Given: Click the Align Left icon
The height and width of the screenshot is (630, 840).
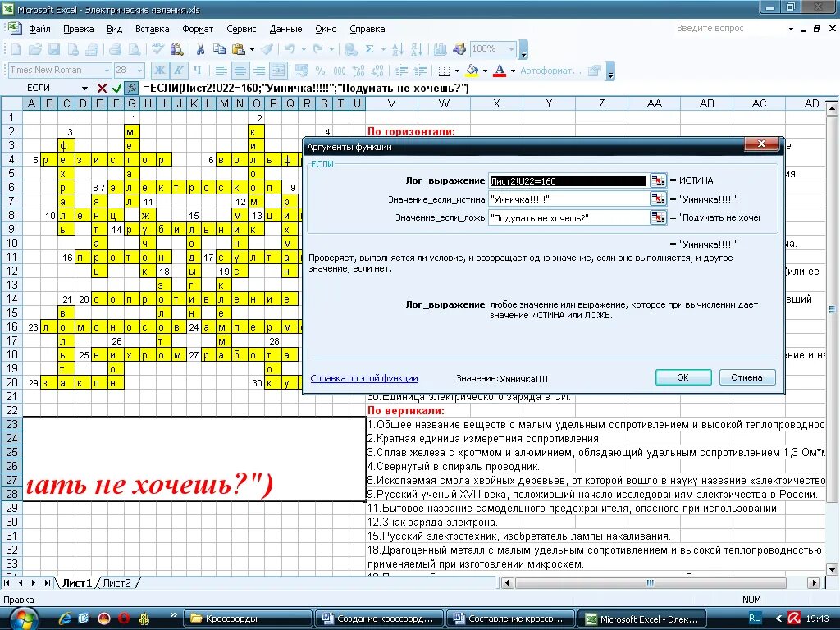Looking at the screenshot, I should pos(221,71).
